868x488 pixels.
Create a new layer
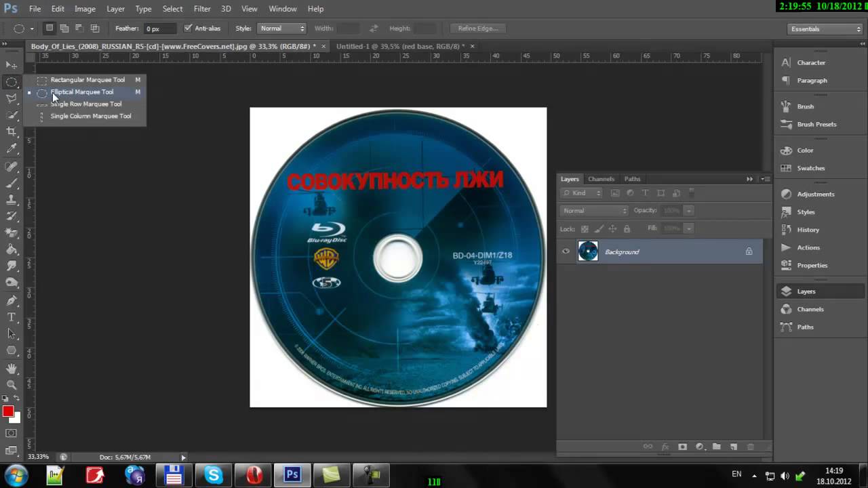pyautogui.click(x=733, y=447)
